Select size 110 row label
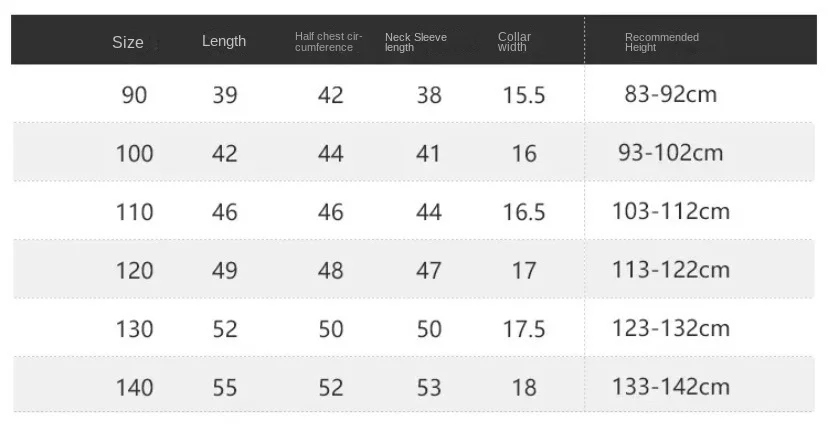This screenshot has height=424, width=828. pos(134,212)
